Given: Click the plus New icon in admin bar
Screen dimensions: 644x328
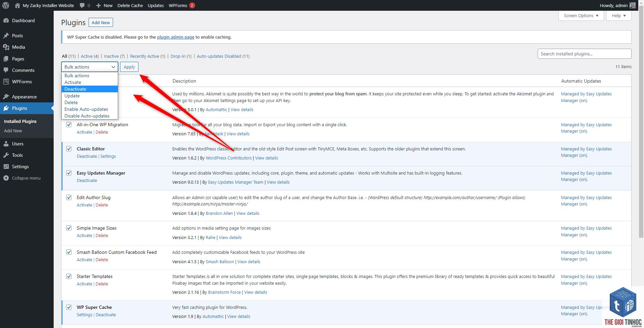Looking at the screenshot, I should coord(98,6).
